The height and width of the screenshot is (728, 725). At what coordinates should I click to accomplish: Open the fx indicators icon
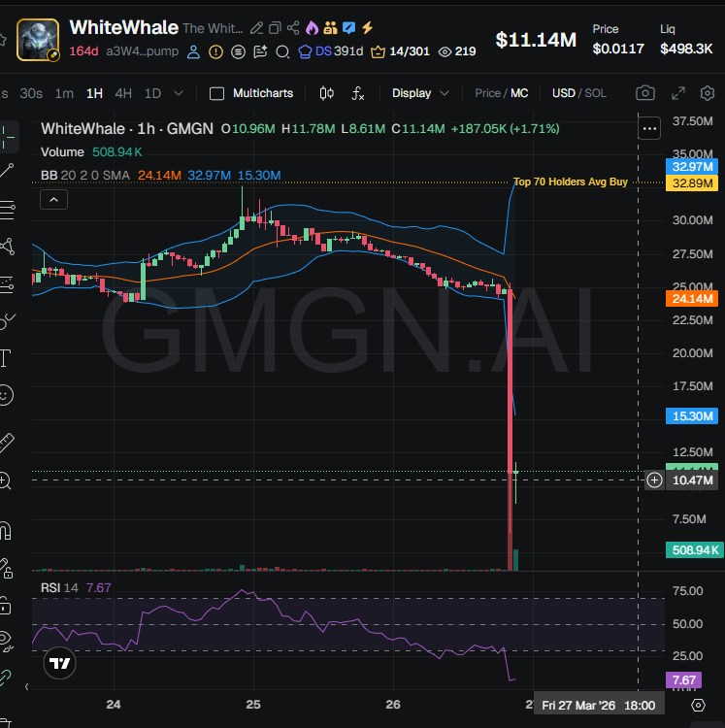357,93
